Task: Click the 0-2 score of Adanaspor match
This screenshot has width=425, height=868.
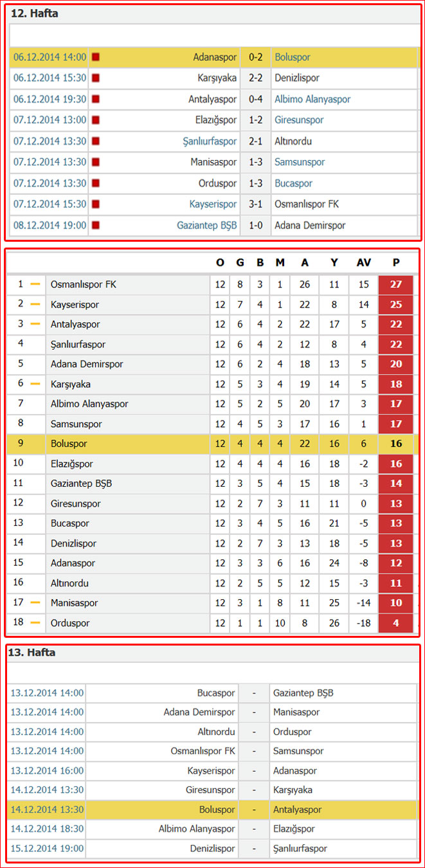Action: coord(256,57)
